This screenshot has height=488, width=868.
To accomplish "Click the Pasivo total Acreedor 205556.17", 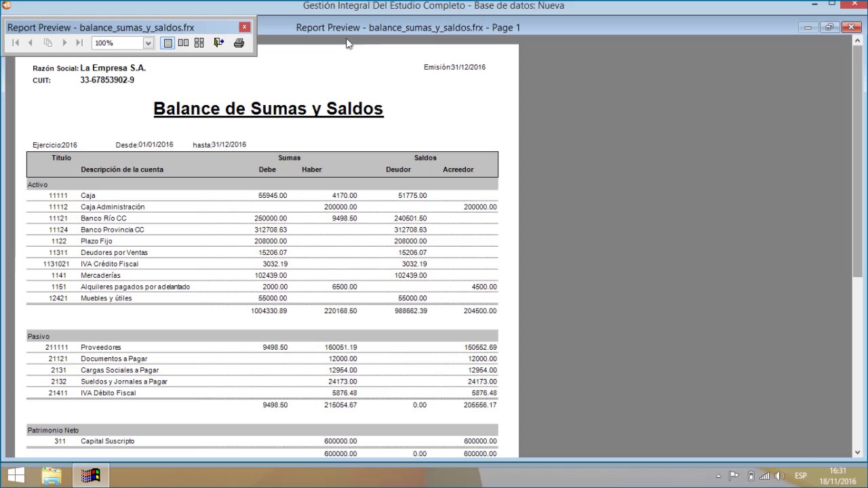I will click(x=480, y=405).
